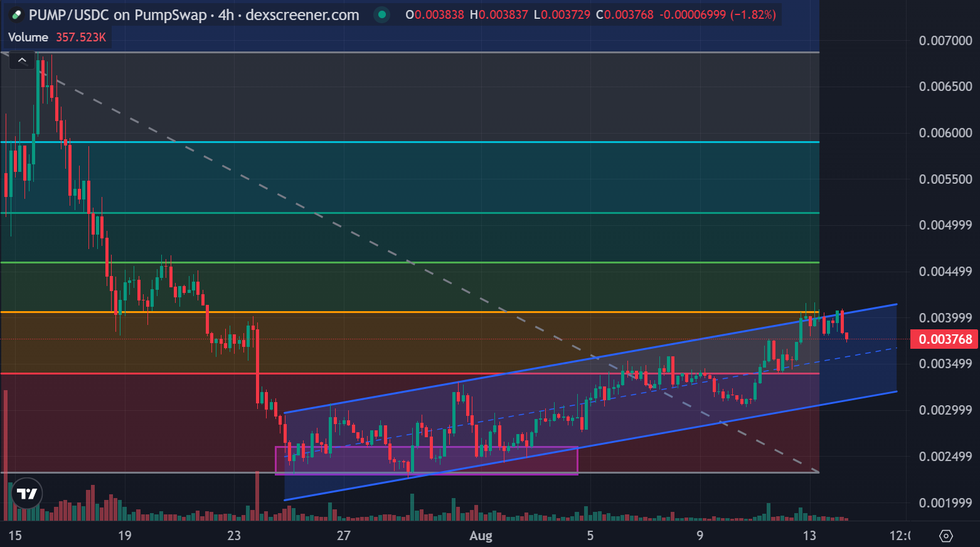Select the Volume 357.523K indicator label
Screen dimensions: 980x547
57,37
